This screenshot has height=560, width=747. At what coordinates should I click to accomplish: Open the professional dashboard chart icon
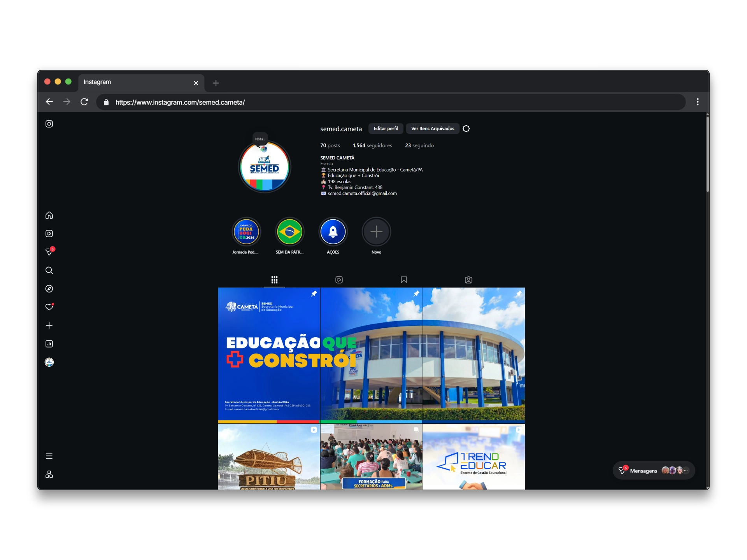(x=49, y=344)
